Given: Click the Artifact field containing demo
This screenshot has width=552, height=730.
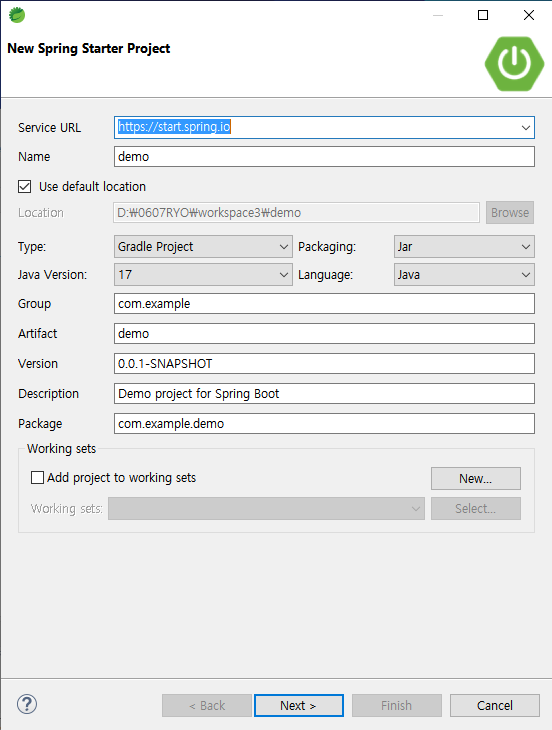Looking at the screenshot, I should pos(324,334).
